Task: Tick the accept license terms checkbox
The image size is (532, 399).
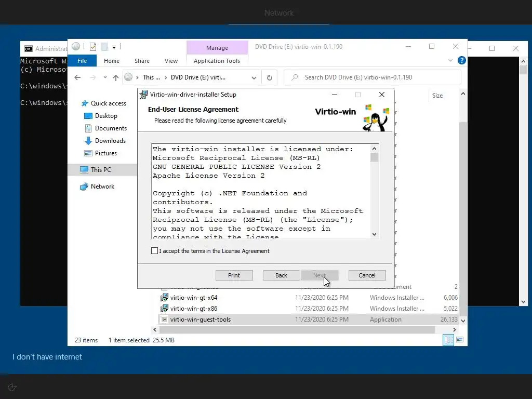Action: pyautogui.click(x=154, y=251)
